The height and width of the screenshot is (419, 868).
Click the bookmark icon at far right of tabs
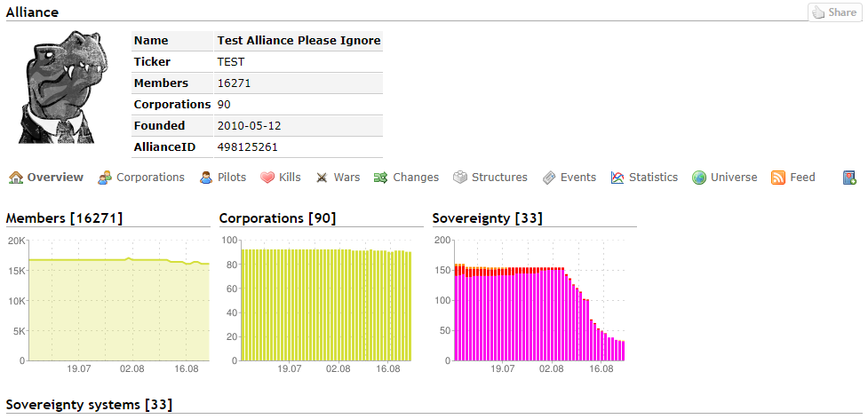[849, 178]
